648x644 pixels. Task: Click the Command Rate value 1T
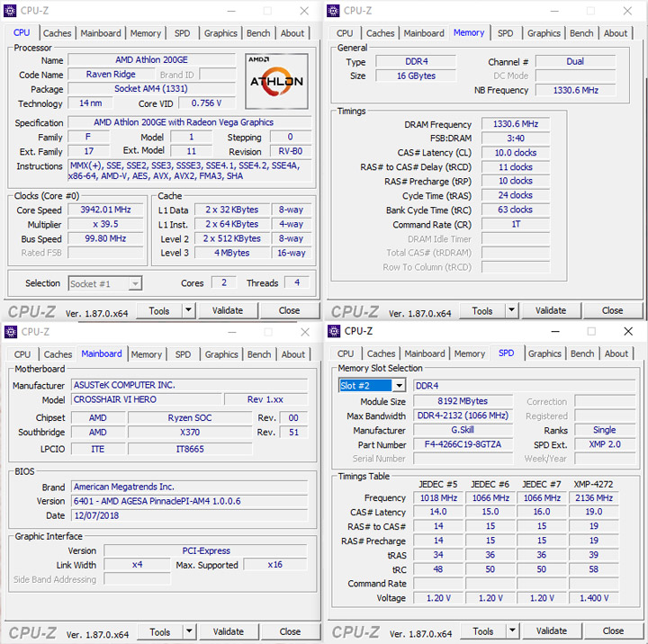tap(516, 224)
